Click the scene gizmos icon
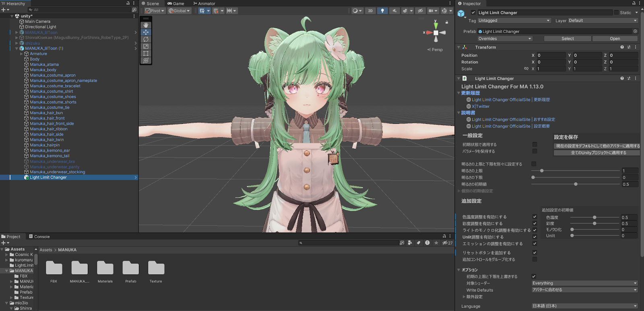 click(x=444, y=11)
